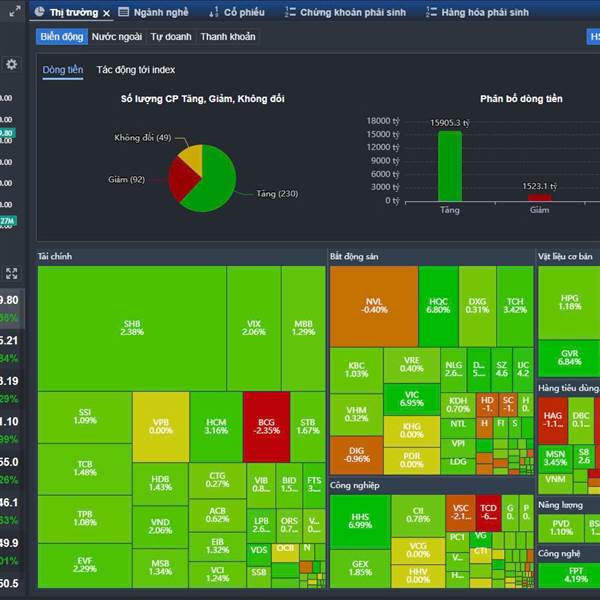Click the FPT 4.19% tile
Viewport: 600px width, 600px height.
(570, 575)
